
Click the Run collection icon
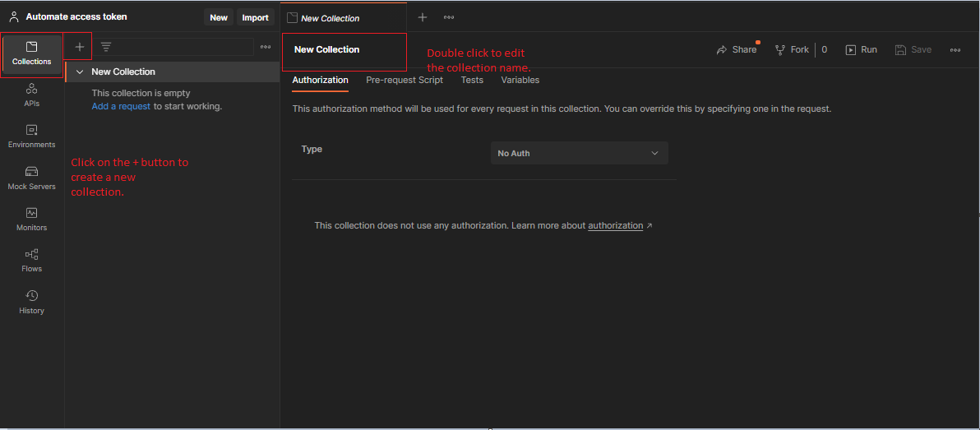tap(851, 50)
